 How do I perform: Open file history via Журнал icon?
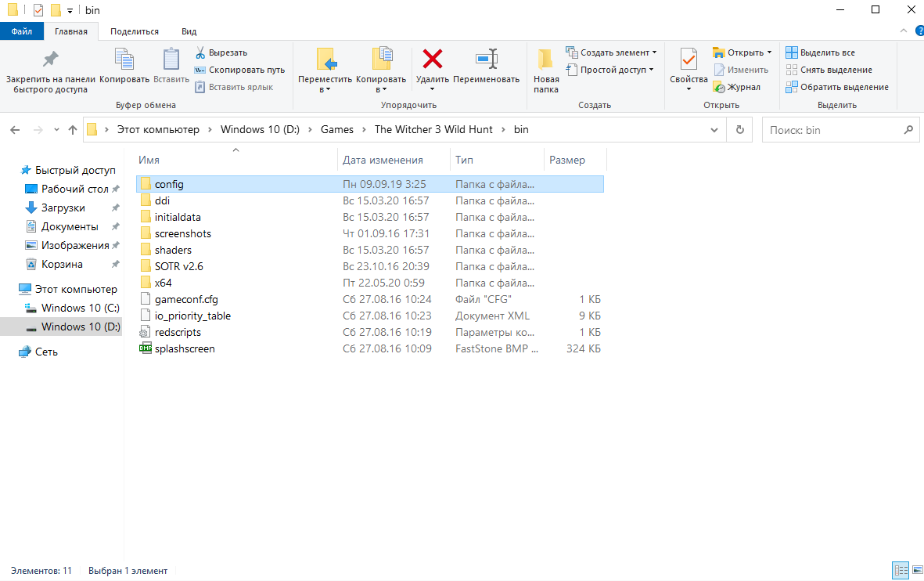coord(721,86)
